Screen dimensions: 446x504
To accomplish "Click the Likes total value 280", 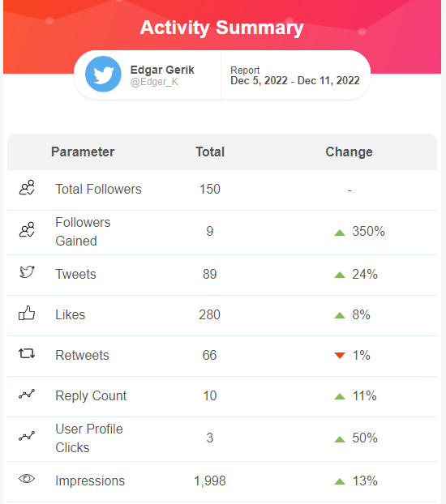I will point(209,314).
